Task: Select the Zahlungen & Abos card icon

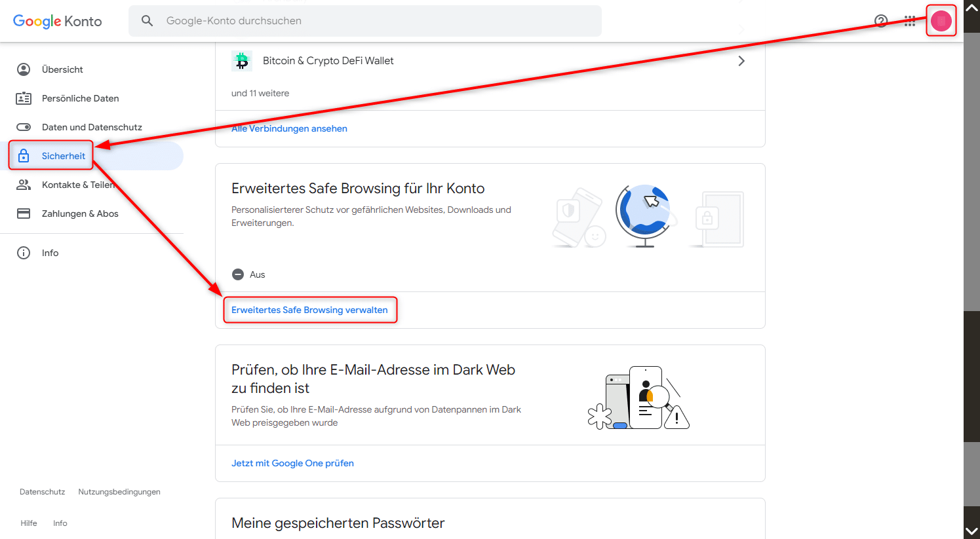Action: pos(24,213)
